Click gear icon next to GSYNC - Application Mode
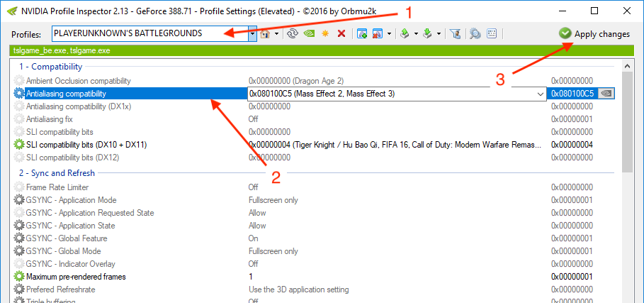 [x=19, y=200]
